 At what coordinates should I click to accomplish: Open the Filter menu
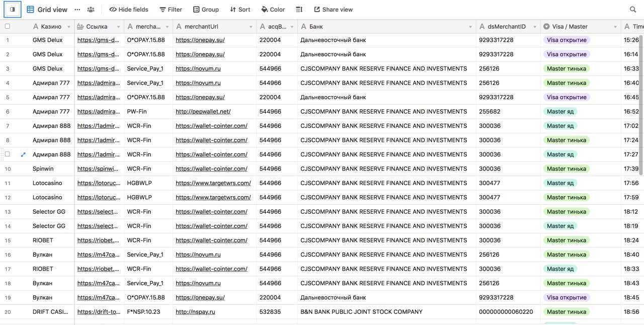point(171,10)
